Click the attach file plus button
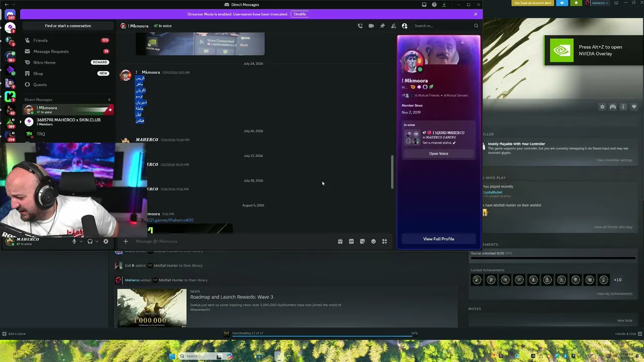Screen dimensions: 644x362 pos(126,241)
